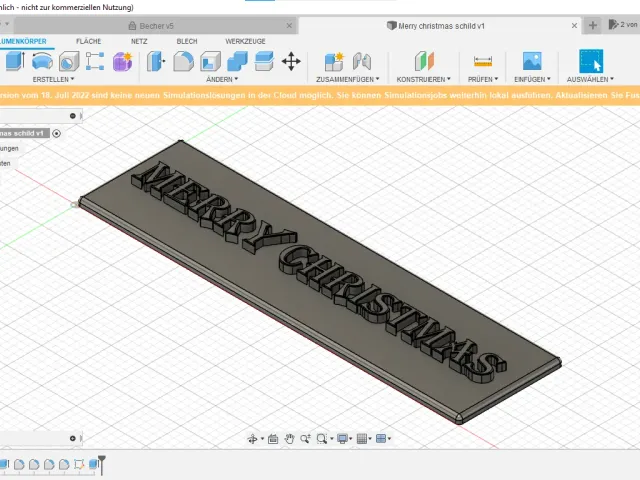Expand the Display Settings dropdown arrow
Viewport: 640px width, 480px height.
point(351,439)
